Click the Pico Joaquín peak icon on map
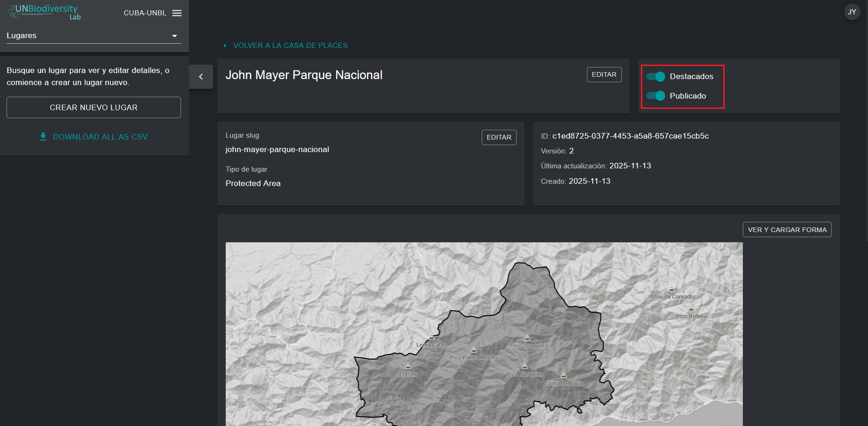Viewport: 868px width, 426px height. 527,338
